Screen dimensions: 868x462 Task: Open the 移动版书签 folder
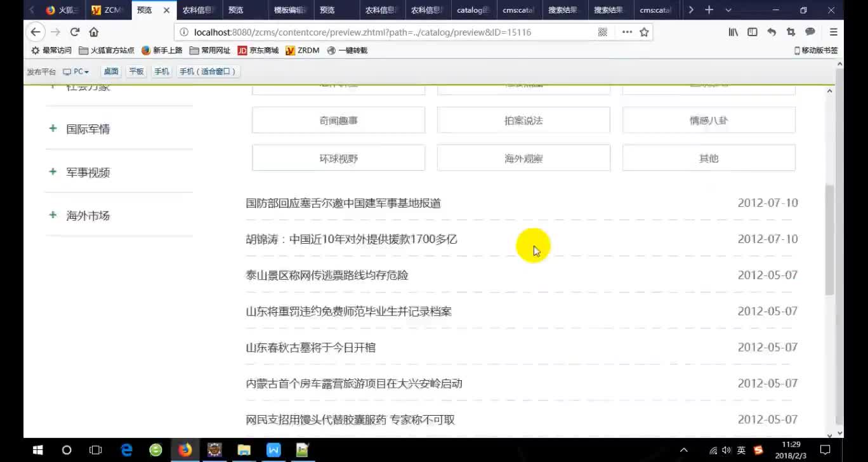(816, 50)
